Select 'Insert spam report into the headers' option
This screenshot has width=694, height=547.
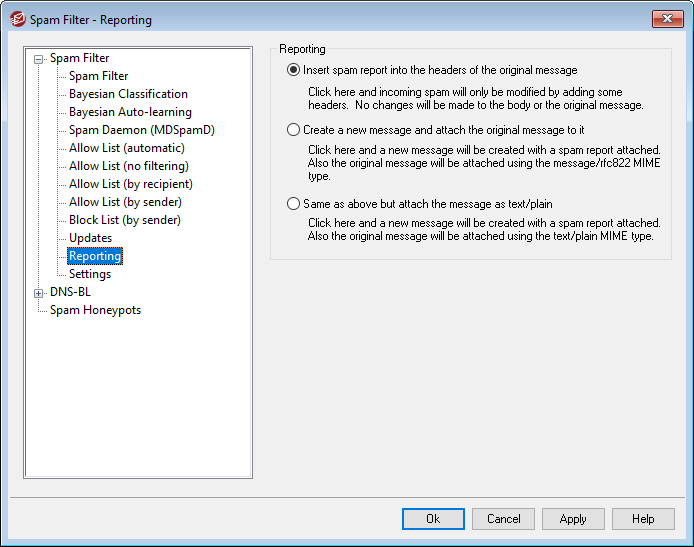[x=293, y=70]
